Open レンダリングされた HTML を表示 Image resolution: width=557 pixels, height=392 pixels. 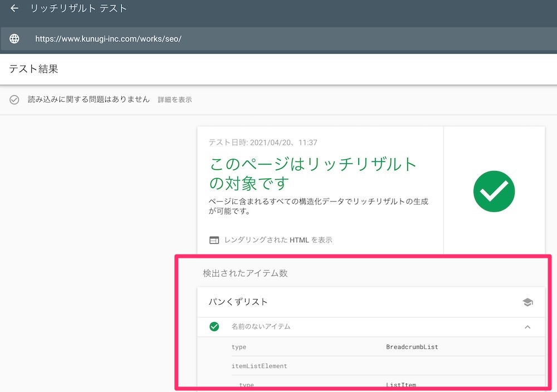(278, 240)
